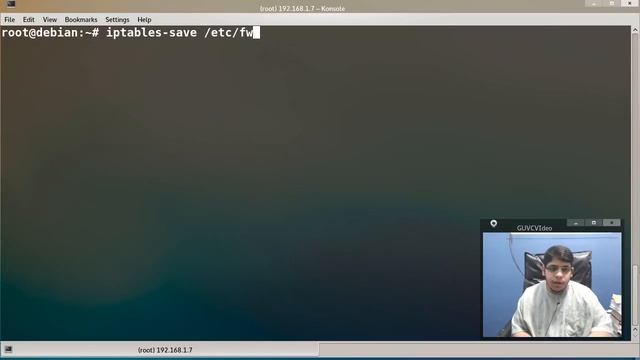The width and height of the screenshot is (640, 360).
Task: Open the File menu
Action: pos(9,20)
